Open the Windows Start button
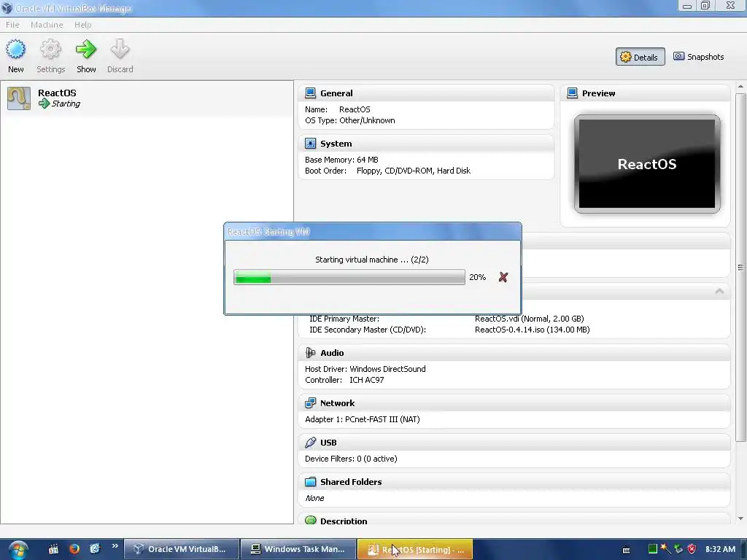 [x=18, y=550]
